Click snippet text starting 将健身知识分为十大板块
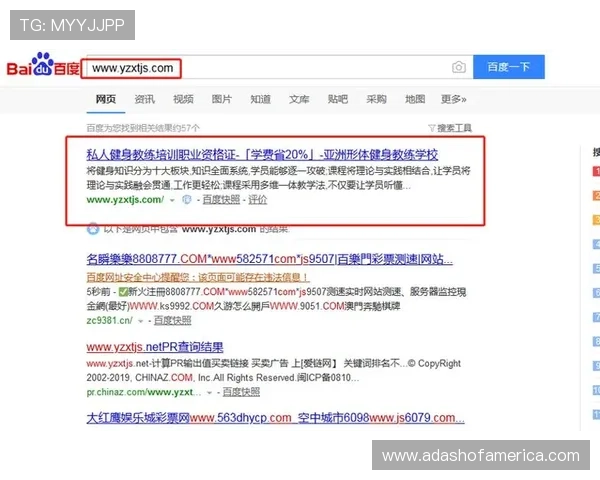The image size is (600, 480). (278, 178)
